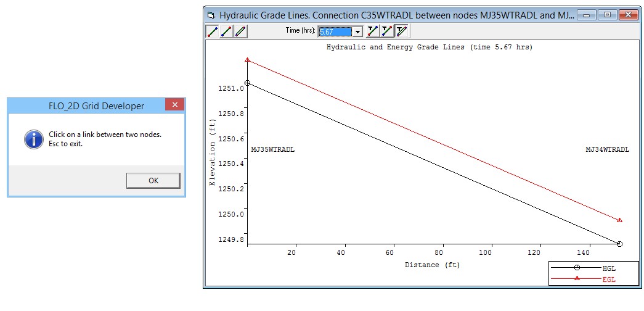This screenshot has width=644, height=311.
Task: Click the MJ35WTRADL node label on chart
Action: (x=272, y=149)
